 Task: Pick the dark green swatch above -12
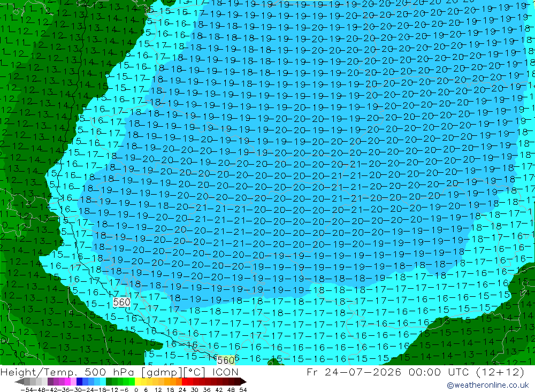coord(109,382)
